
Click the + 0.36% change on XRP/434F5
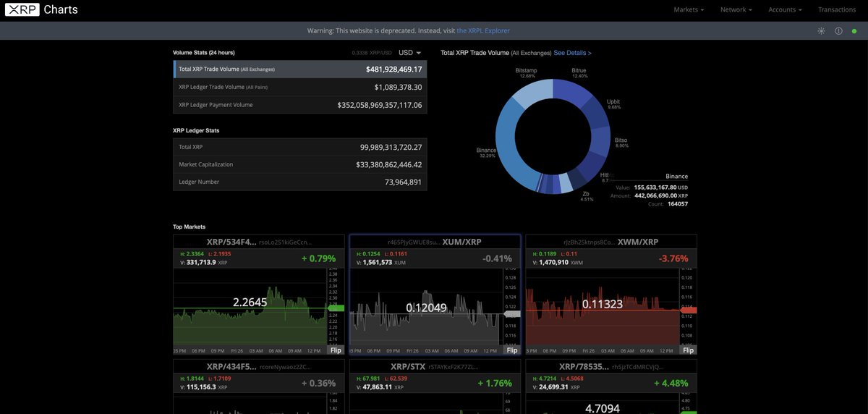[318, 383]
